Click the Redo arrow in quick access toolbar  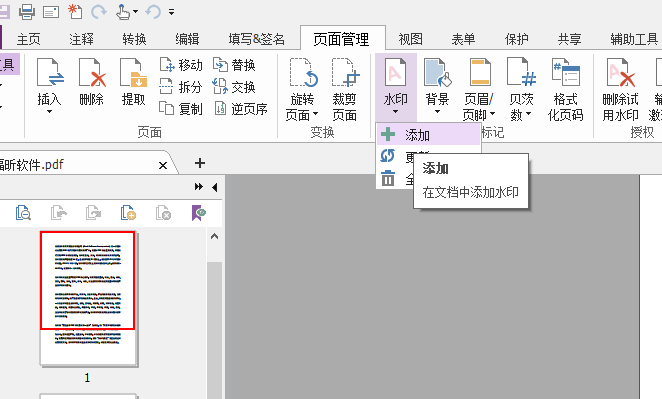tap(98, 11)
